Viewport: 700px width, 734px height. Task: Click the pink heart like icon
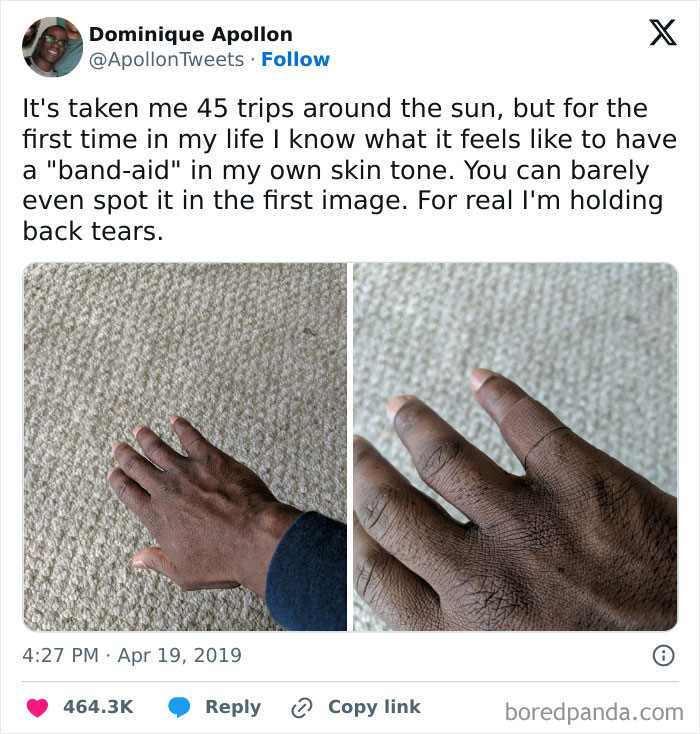tap(37, 707)
